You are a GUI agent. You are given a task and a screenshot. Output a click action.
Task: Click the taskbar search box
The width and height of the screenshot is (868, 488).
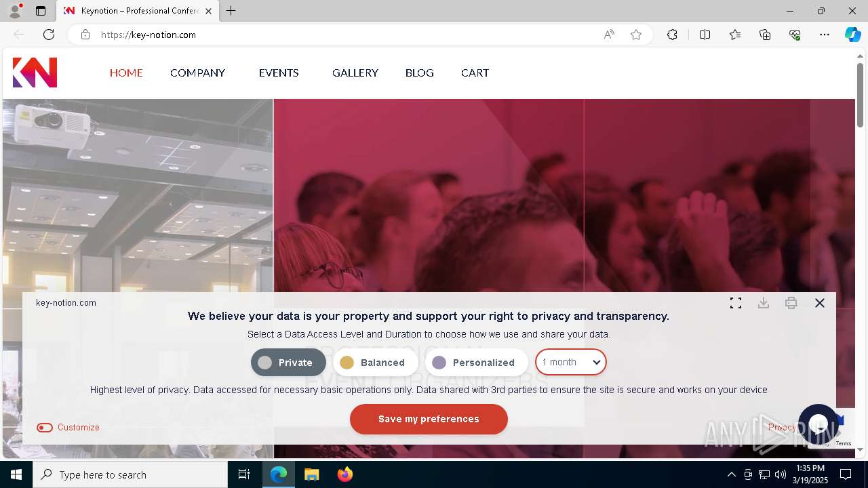coord(130,474)
